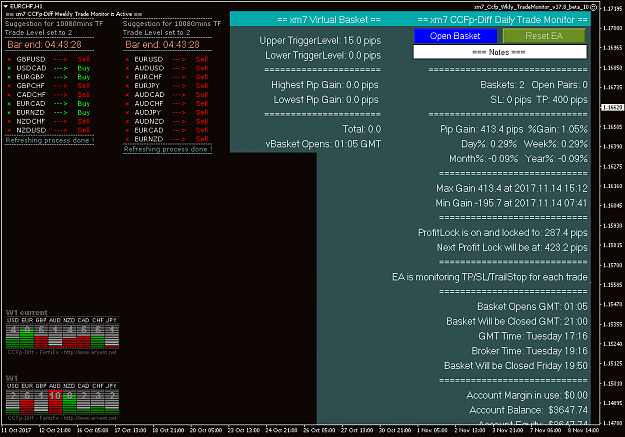Click into the Notes field
Image resolution: width=625 pixels, height=437 pixels.
(500, 52)
